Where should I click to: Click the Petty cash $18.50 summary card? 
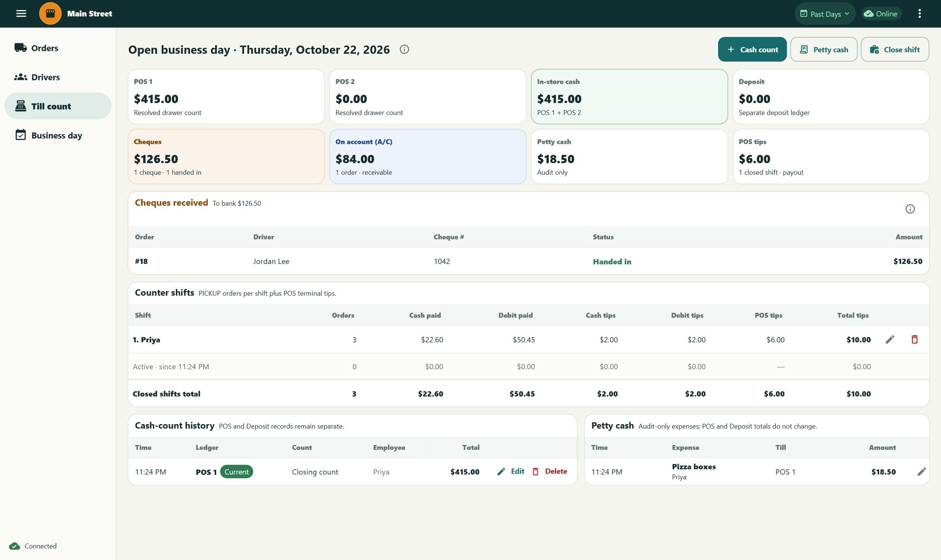(629, 156)
